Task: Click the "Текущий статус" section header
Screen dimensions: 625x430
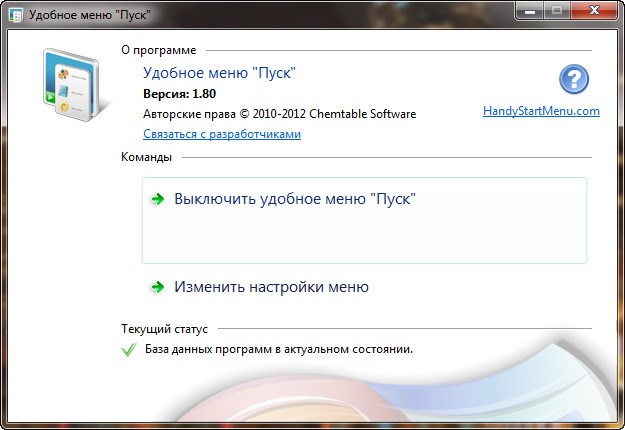Action: coord(164,328)
